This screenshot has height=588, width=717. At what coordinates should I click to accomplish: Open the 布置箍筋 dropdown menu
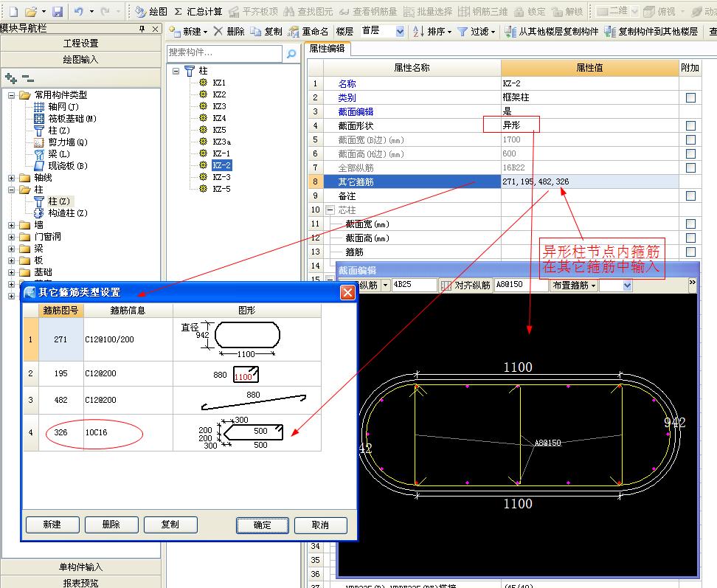[573, 286]
